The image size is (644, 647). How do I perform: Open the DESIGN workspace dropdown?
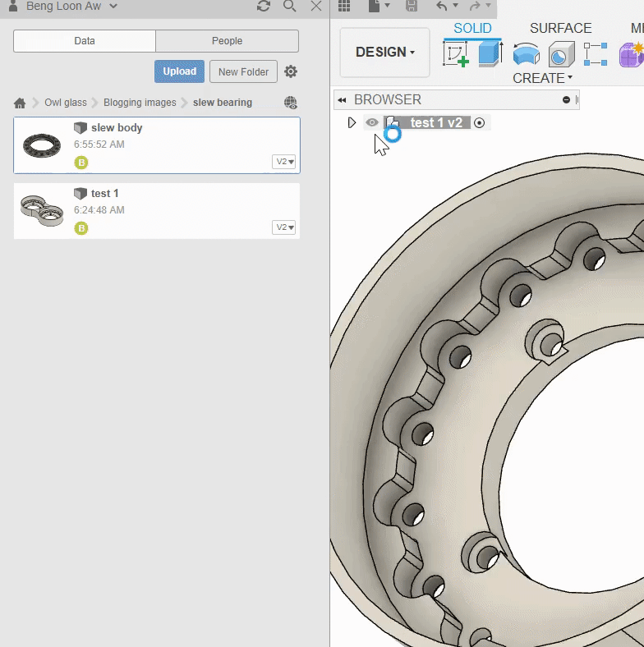(x=384, y=53)
